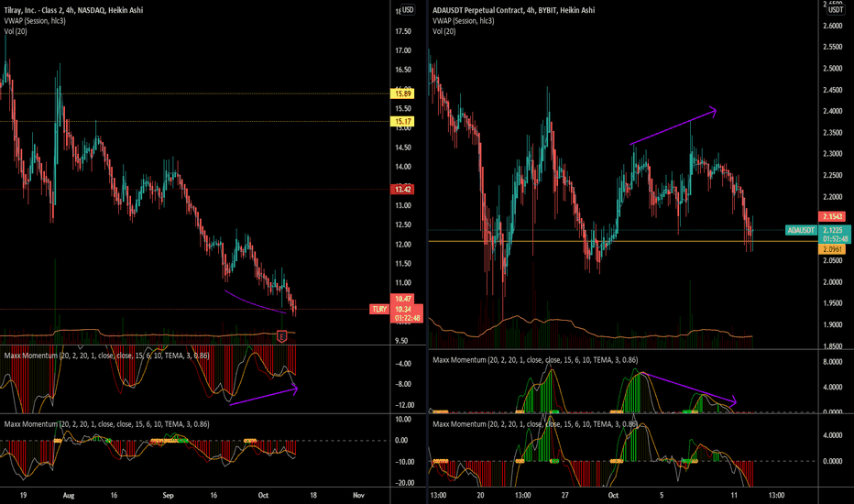Screen dimensions: 854x504
Task: Click the TLRY price label tag
Action: tap(379, 310)
